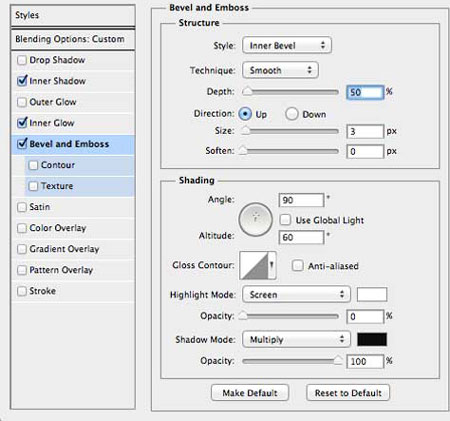Open the Gloss Contour thumbnail picker
This screenshot has height=421, width=450.
[254, 265]
